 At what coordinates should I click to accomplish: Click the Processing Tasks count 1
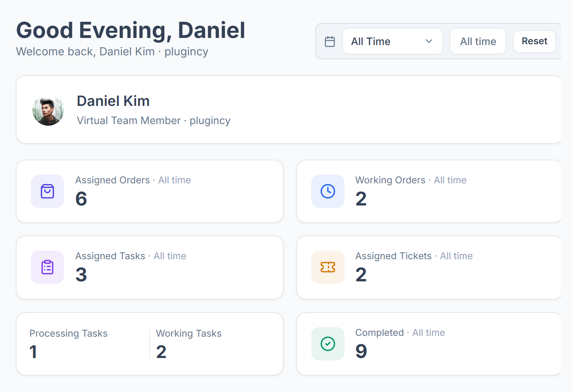tap(34, 352)
